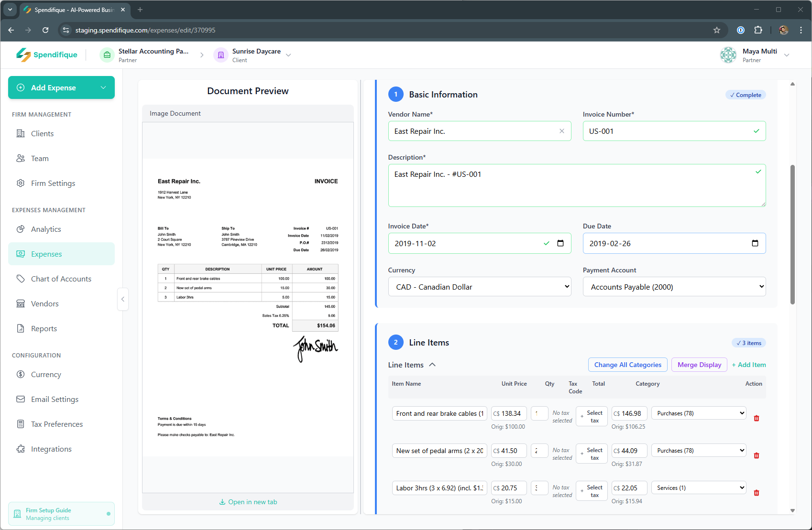Collapse the Line Items section chevron
The image size is (812, 530).
click(432, 365)
